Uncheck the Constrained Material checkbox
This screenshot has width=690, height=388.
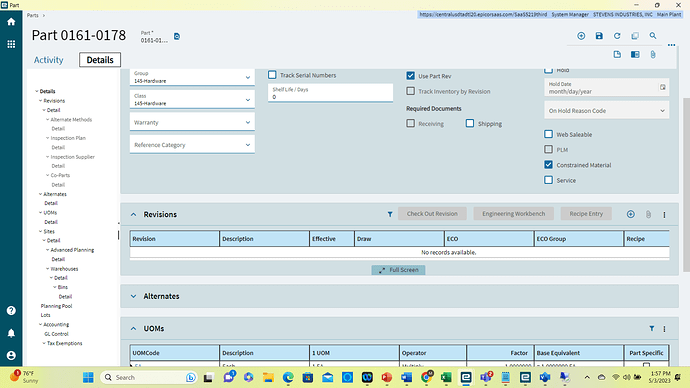548,165
